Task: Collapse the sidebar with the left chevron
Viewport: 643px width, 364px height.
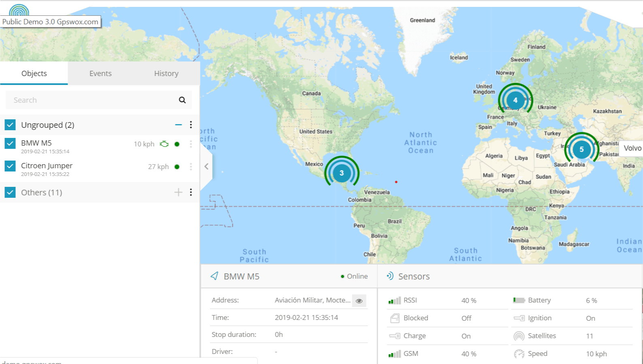Action: click(x=206, y=167)
